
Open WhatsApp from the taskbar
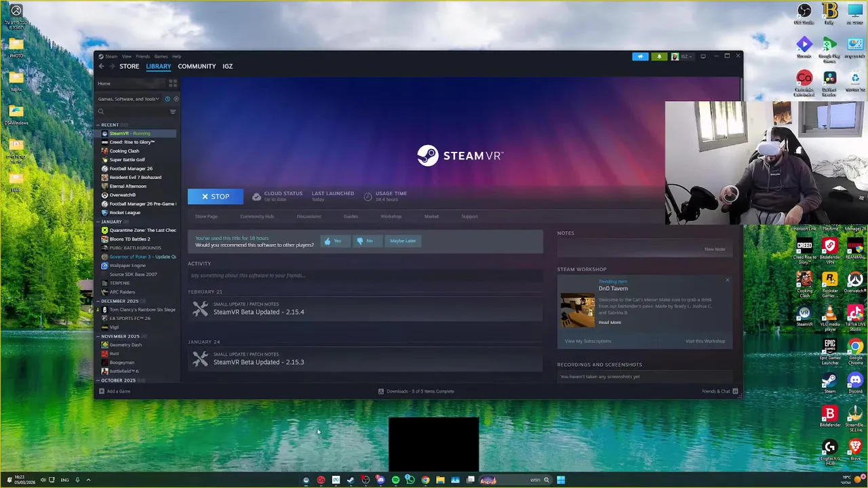point(410,480)
